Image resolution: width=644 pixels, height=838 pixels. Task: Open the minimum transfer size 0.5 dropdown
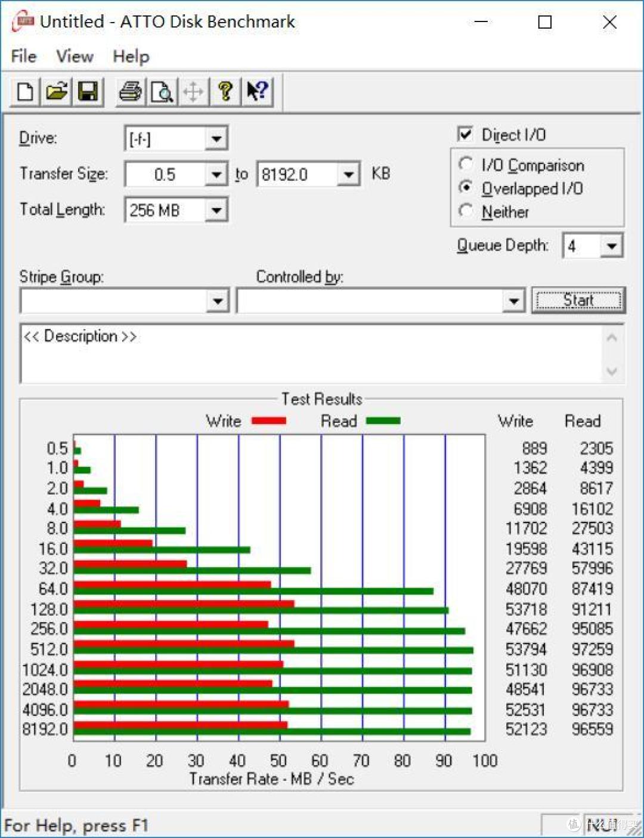point(216,175)
